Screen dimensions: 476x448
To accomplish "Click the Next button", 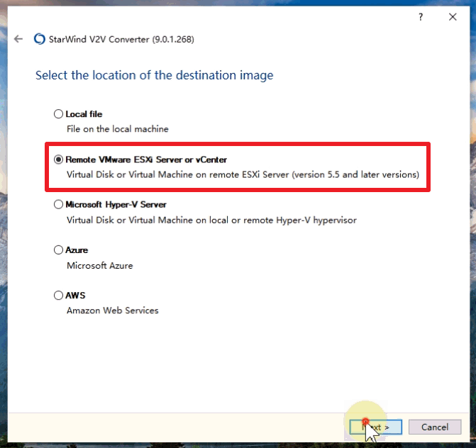I will [376, 427].
